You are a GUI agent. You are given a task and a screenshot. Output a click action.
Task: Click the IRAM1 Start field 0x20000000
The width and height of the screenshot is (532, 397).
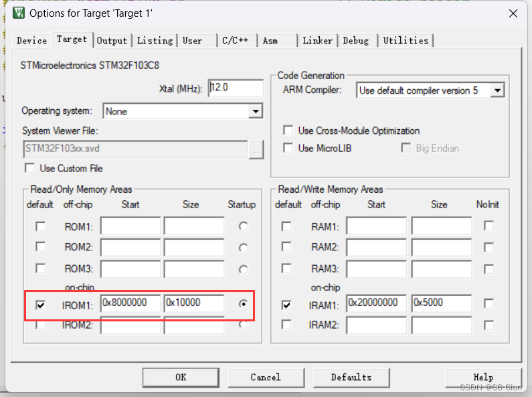(x=376, y=303)
